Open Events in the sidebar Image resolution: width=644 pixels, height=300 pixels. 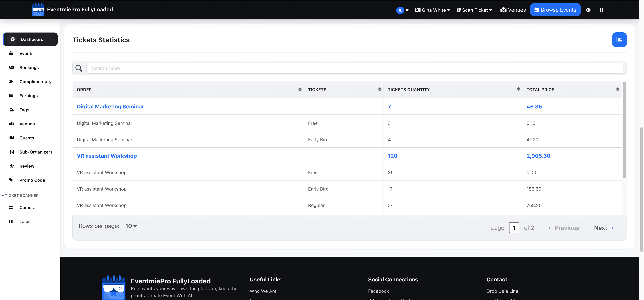pyautogui.click(x=26, y=53)
